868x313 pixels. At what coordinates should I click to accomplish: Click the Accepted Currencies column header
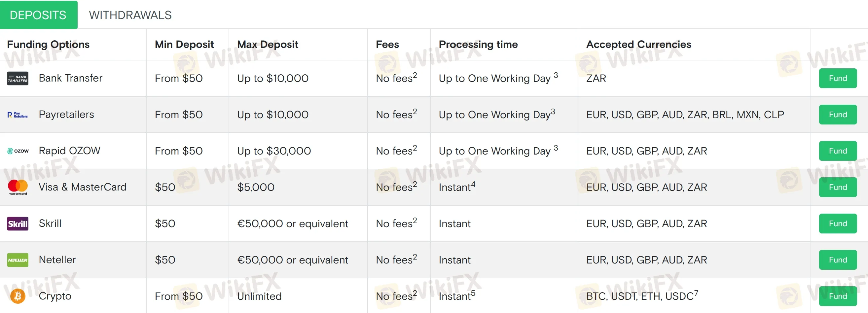click(638, 45)
